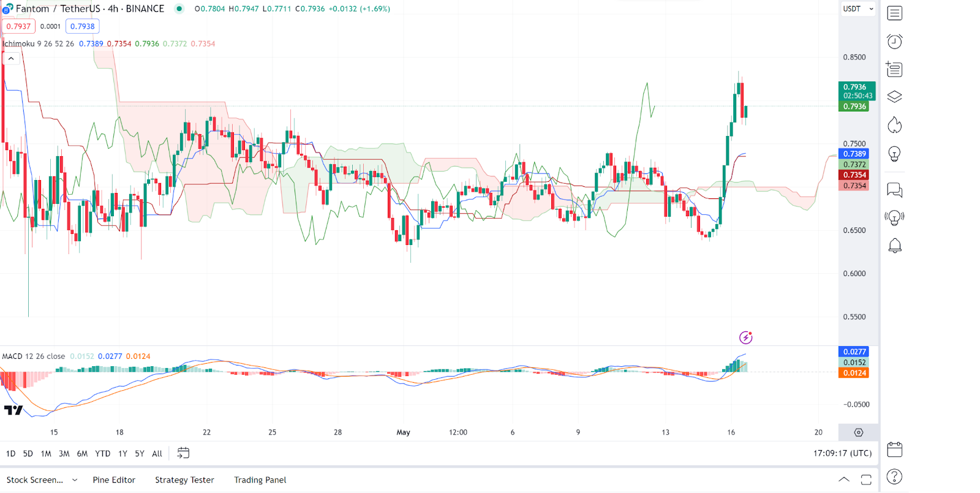Open the Stock Screener dropdown arrow
980x493 pixels.
pos(75,480)
